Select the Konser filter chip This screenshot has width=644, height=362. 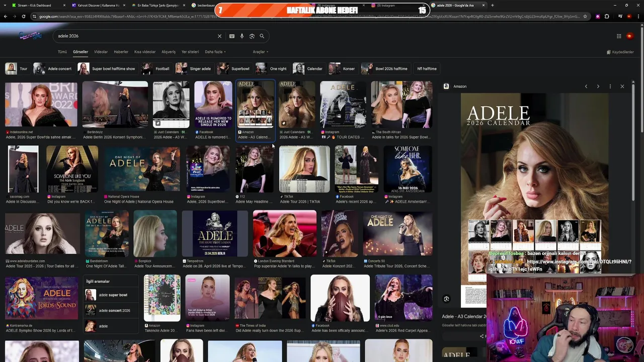tap(343, 69)
